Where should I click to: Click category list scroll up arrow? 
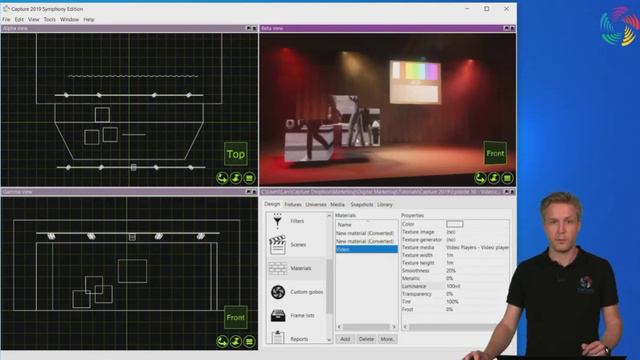coord(329,215)
